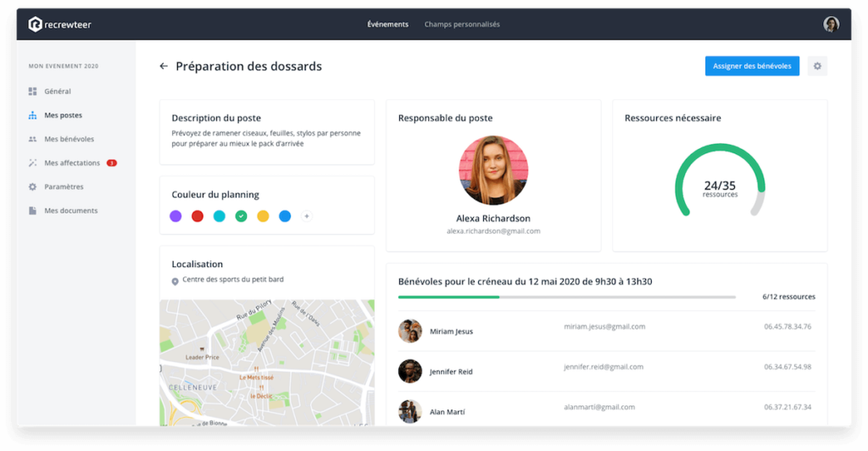This screenshot has height=451, width=868.
Task: Open Jennifer Reid avatar
Action: pyautogui.click(x=410, y=371)
